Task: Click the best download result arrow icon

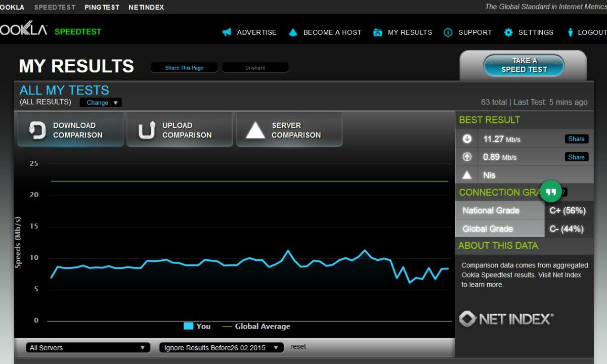Action: [467, 139]
